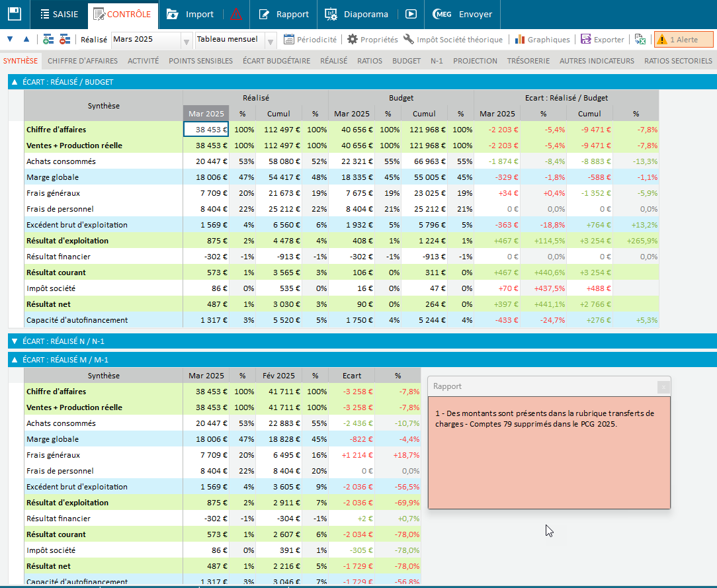Switch to POINTS SENSIBLES tab

pos(200,61)
